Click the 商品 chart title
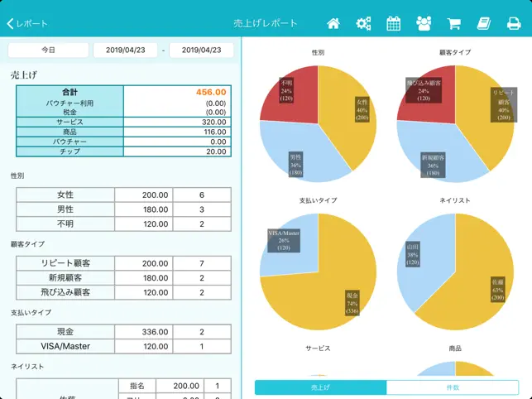The width and height of the screenshot is (532, 399). pyautogui.click(x=455, y=349)
